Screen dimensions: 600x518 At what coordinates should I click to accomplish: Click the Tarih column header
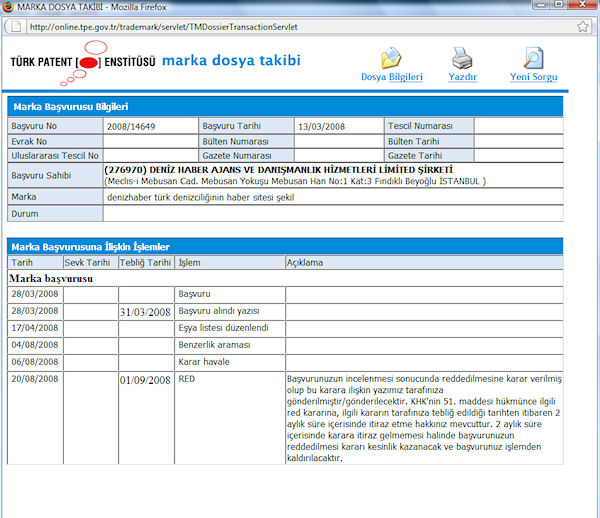pos(21,262)
